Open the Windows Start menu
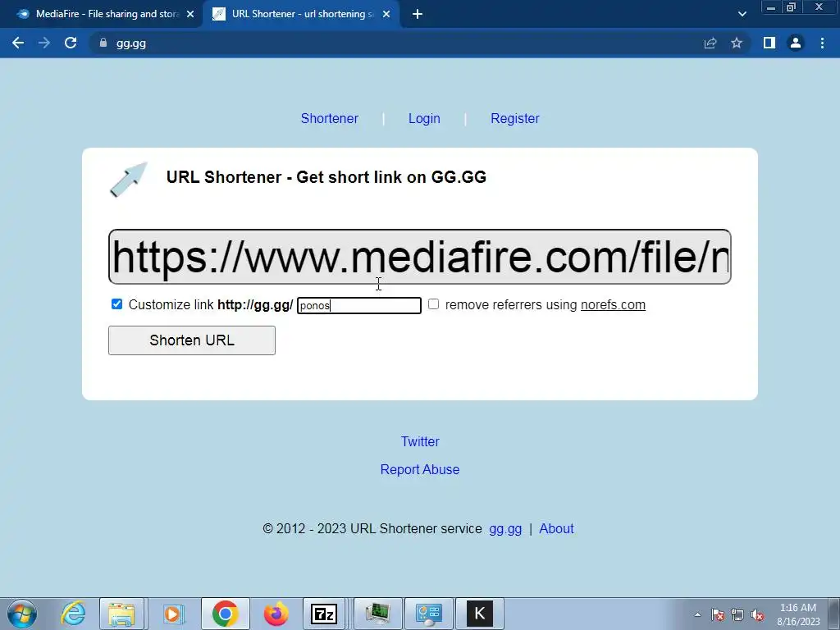Image resolution: width=840 pixels, height=630 pixels. pos(21,614)
